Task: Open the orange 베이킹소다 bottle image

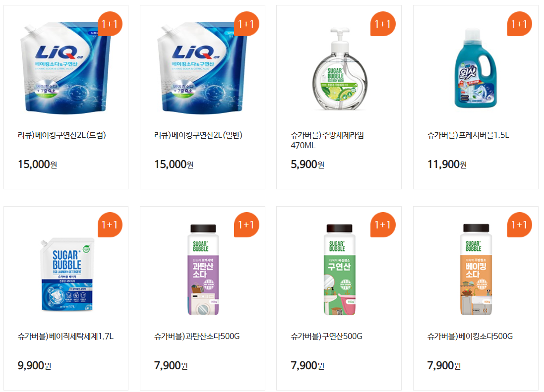Action: [476, 270]
